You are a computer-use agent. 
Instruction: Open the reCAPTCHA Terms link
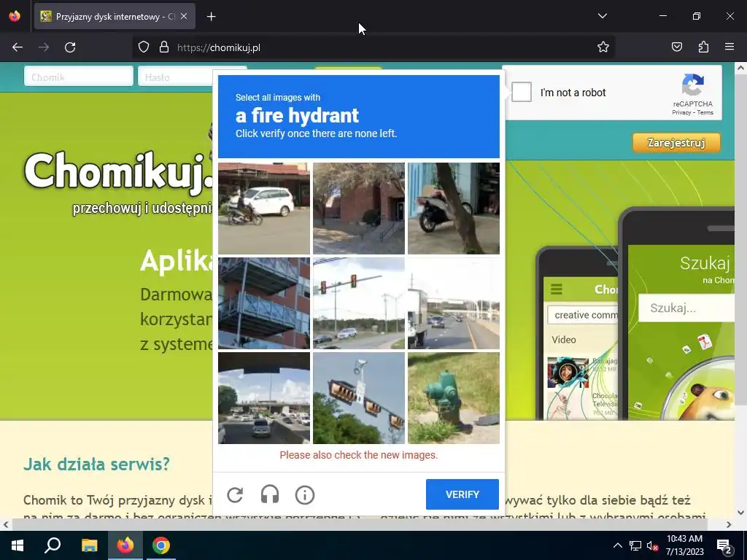pos(705,112)
